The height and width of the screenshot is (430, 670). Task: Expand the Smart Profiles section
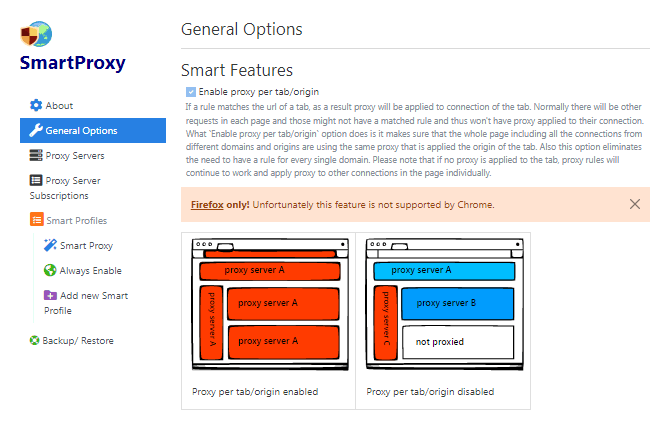click(76, 220)
